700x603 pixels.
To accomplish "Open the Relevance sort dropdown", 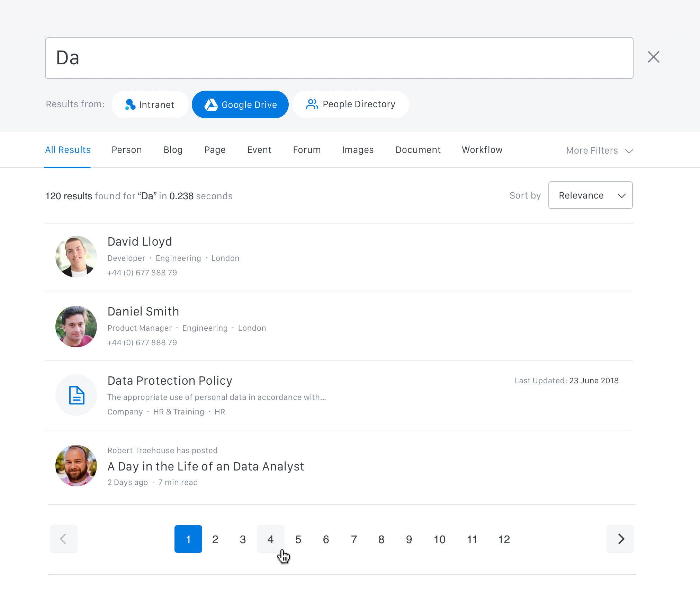I will [x=590, y=195].
